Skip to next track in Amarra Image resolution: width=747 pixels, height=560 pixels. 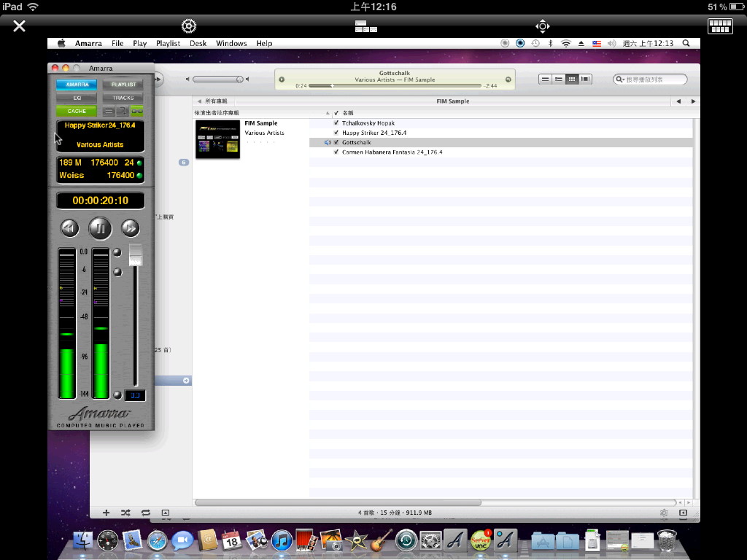tap(130, 228)
